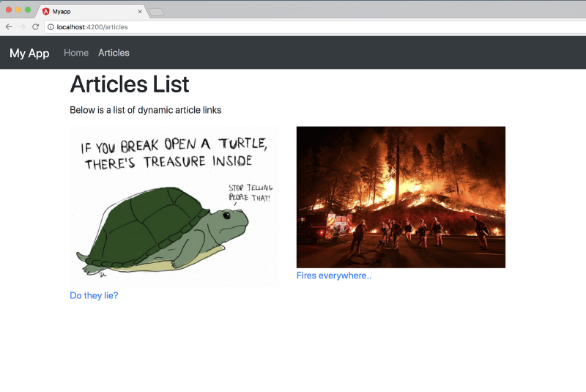Click the browser forward arrow
This screenshot has height=392, width=586.
pos(22,27)
